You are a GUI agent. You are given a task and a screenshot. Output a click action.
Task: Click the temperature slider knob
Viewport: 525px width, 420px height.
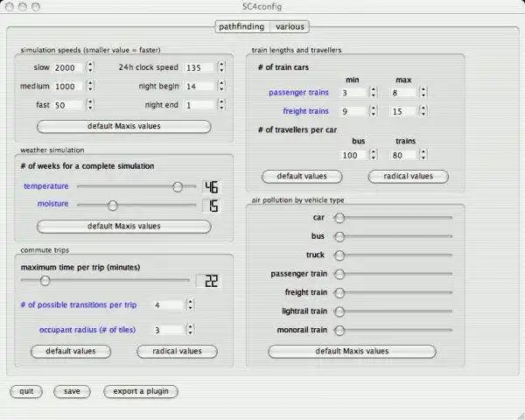[178, 187]
